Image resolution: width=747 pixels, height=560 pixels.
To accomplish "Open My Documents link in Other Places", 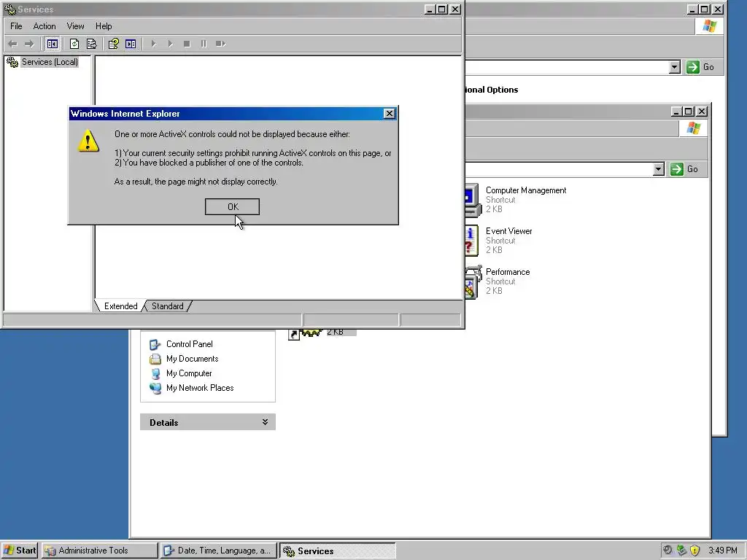I will pyautogui.click(x=192, y=359).
